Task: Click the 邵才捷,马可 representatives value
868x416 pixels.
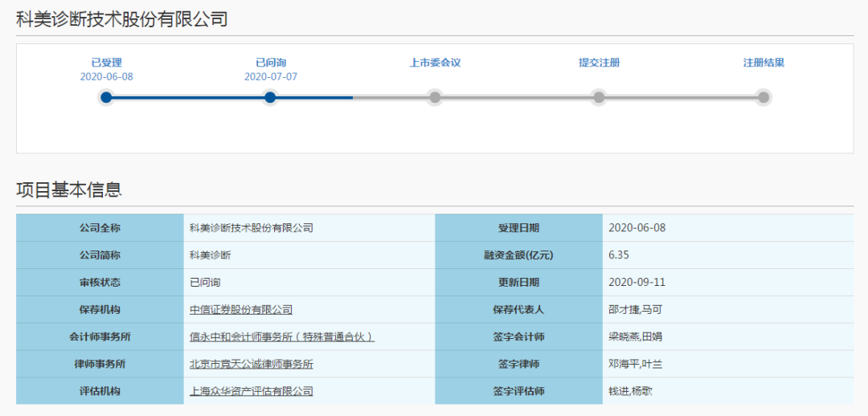Action: tap(635, 310)
